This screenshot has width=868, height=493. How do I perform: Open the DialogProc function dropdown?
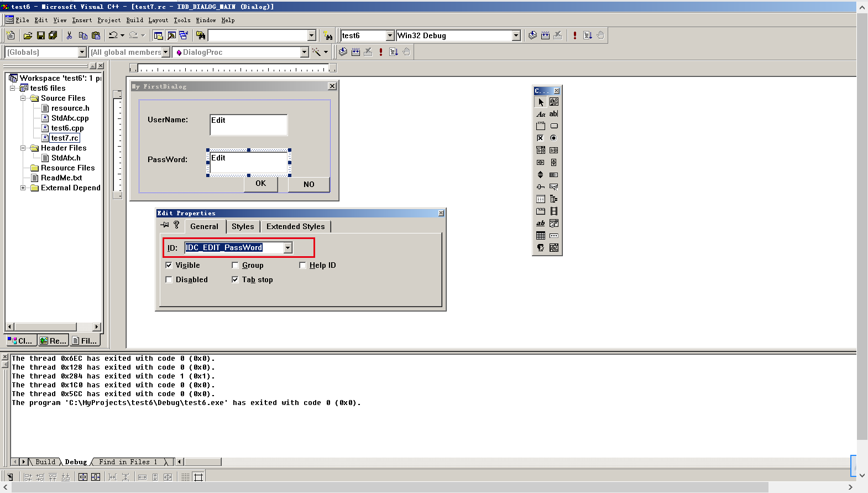304,52
